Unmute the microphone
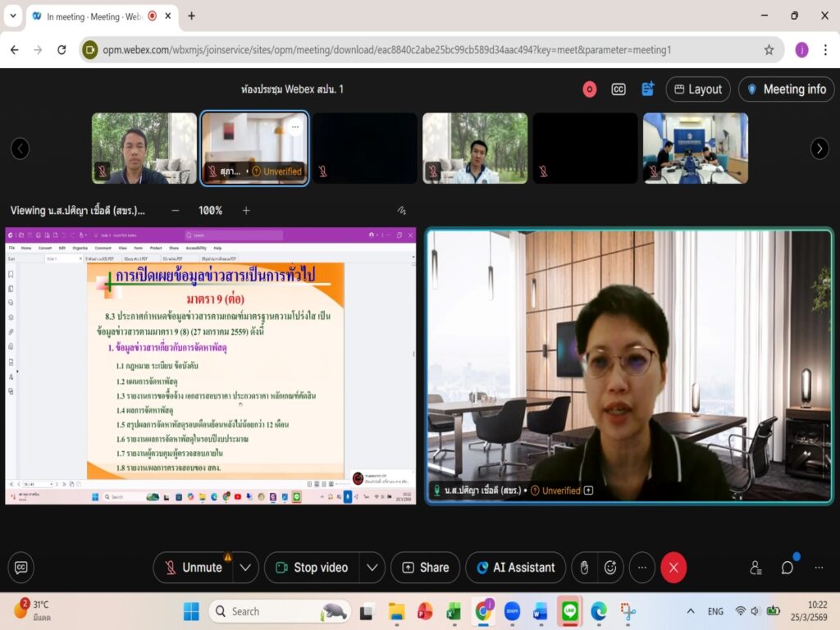Viewport: 840px width, 630px height. [194, 568]
